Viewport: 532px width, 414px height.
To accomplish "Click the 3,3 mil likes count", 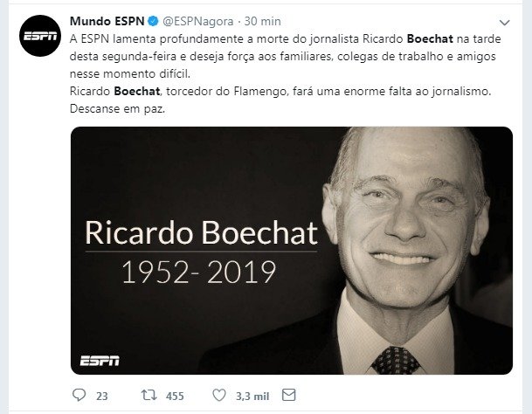I will pyautogui.click(x=252, y=396).
